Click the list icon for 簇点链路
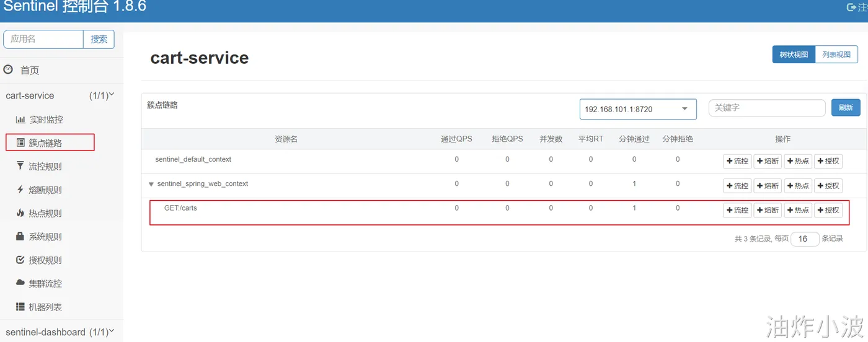The height and width of the screenshot is (342, 868). [x=20, y=143]
